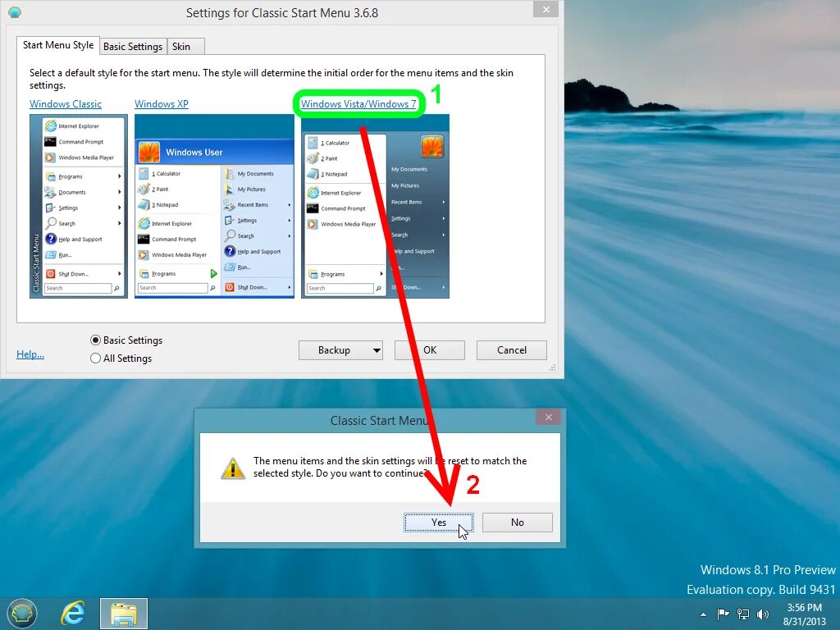The height and width of the screenshot is (630, 840).
Task: Click 'Windows User' text in XP preview
Action: pos(194,152)
